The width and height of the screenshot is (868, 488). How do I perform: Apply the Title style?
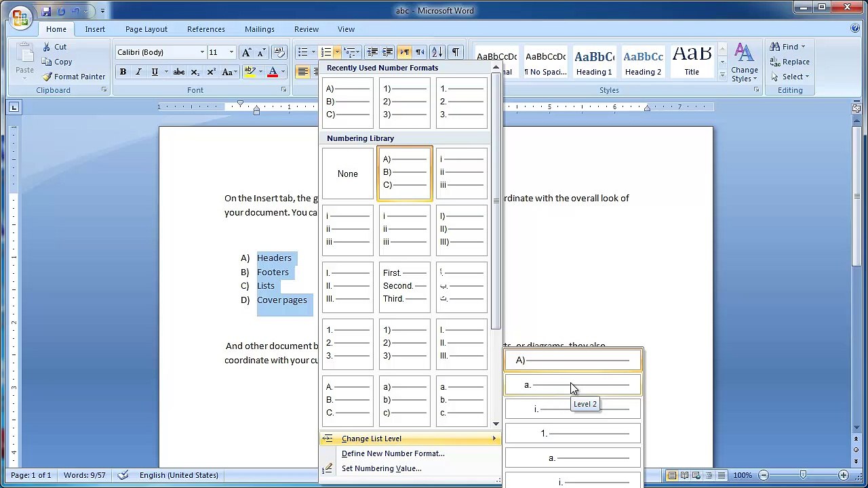(692, 61)
